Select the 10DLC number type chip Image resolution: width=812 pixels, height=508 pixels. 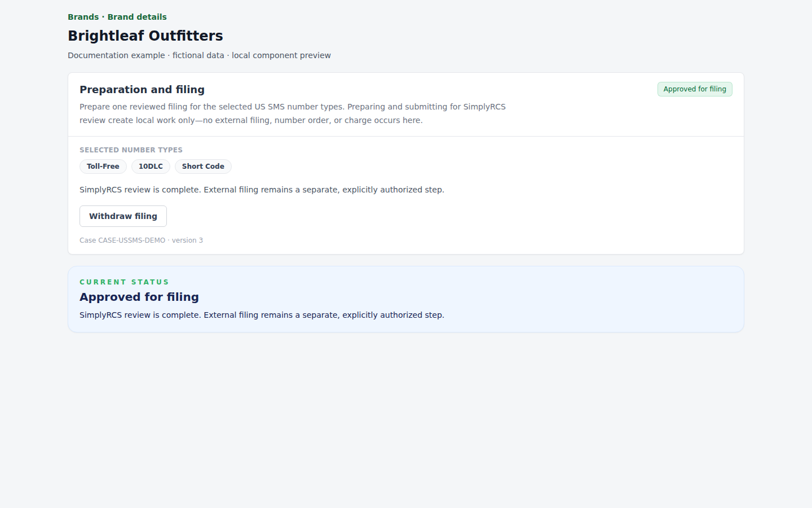coord(151,167)
